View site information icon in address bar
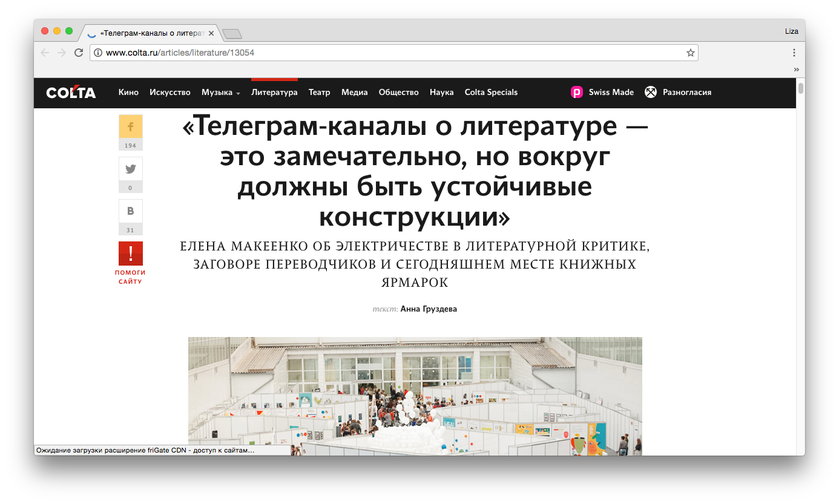The image size is (839, 504). coord(98,53)
